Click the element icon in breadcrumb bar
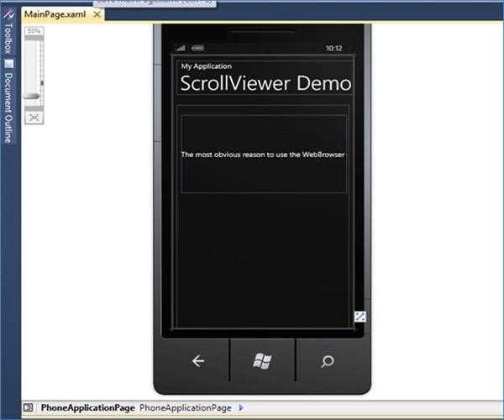This screenshot has width=504, height=420. (29, 407)
